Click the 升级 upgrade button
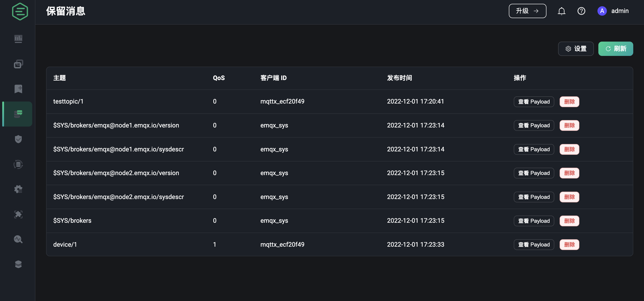Image resolution: width=644 pixels, height=301 pixels. pyautogui.click(x=527, y=11)
